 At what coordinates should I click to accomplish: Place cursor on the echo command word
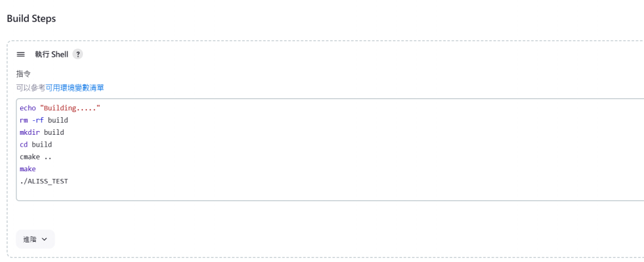click(x=28, y=108)
